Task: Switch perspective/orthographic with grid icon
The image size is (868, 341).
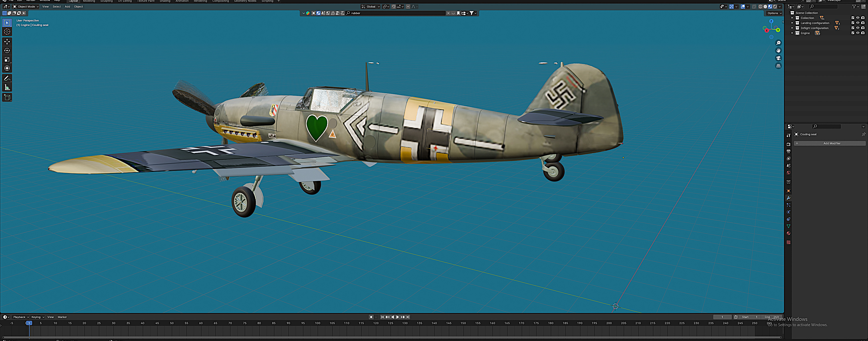Action: 778,66
